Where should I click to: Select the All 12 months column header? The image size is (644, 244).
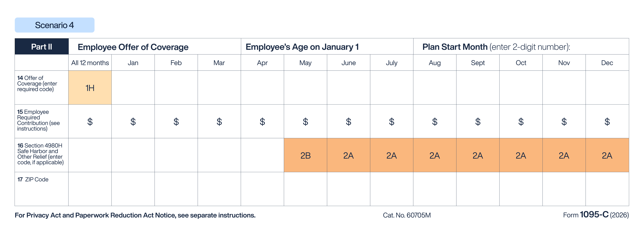click(x=90, y=63)
